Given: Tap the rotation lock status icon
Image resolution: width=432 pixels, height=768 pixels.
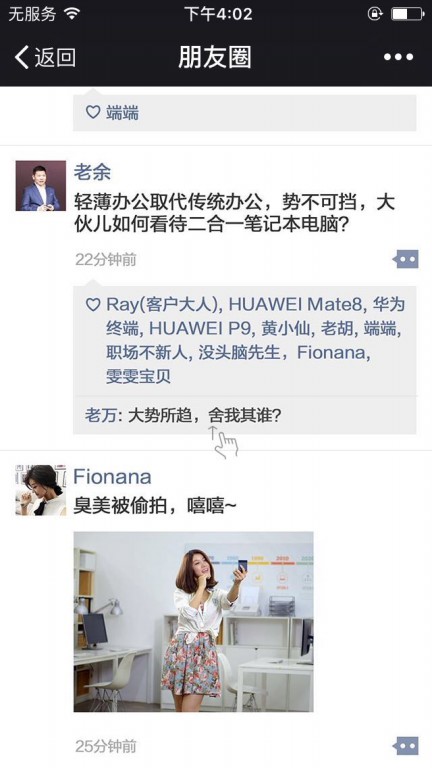Looking at the screenshot, I should (375, 14).
